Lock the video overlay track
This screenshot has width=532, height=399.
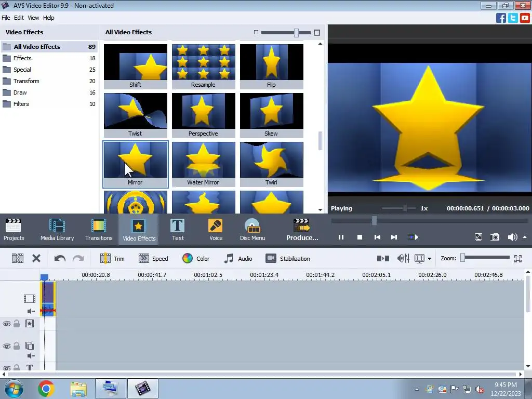tap(16, 345)
